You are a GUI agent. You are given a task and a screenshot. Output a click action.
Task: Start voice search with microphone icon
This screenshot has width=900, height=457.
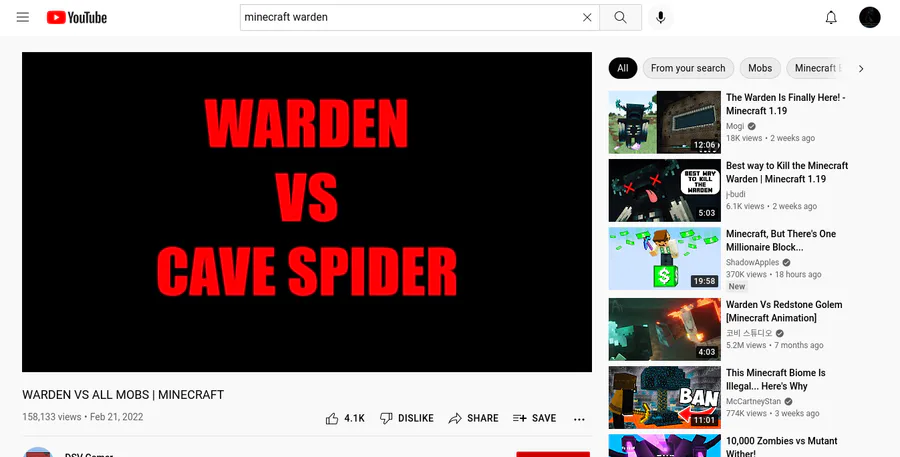coord(661,17)
